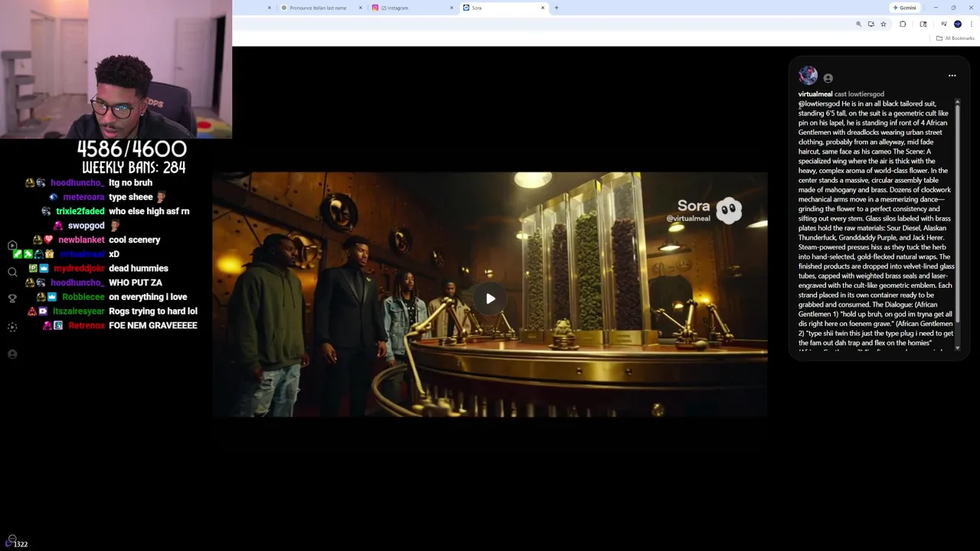Click the 'FOE NEM GRAVEEEEE' chat message
The width and height of the screenshot is (980, 551).
click(x=153, y=326)
